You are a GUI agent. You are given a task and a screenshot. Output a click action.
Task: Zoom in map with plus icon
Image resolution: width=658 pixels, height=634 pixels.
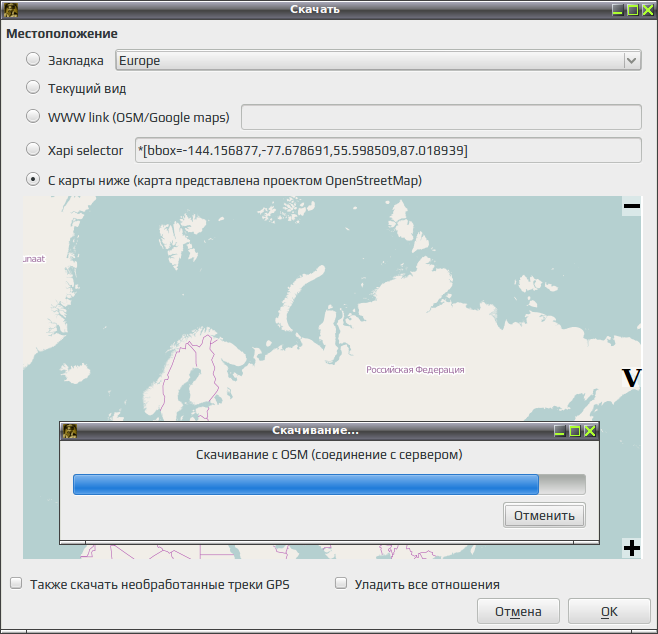pos(632,548)
